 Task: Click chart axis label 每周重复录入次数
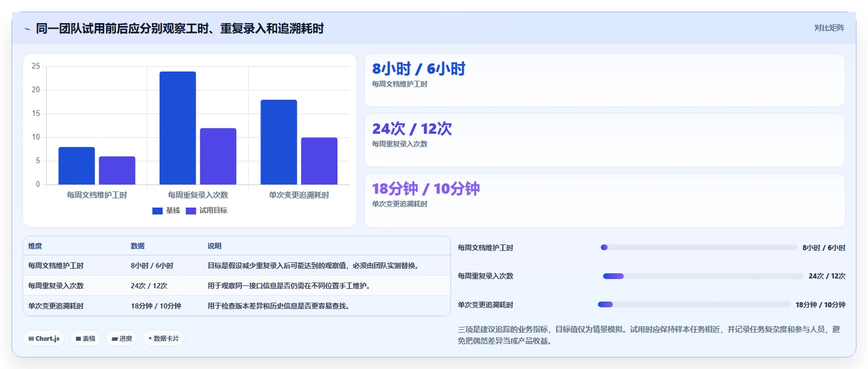(x=198, y=195)
